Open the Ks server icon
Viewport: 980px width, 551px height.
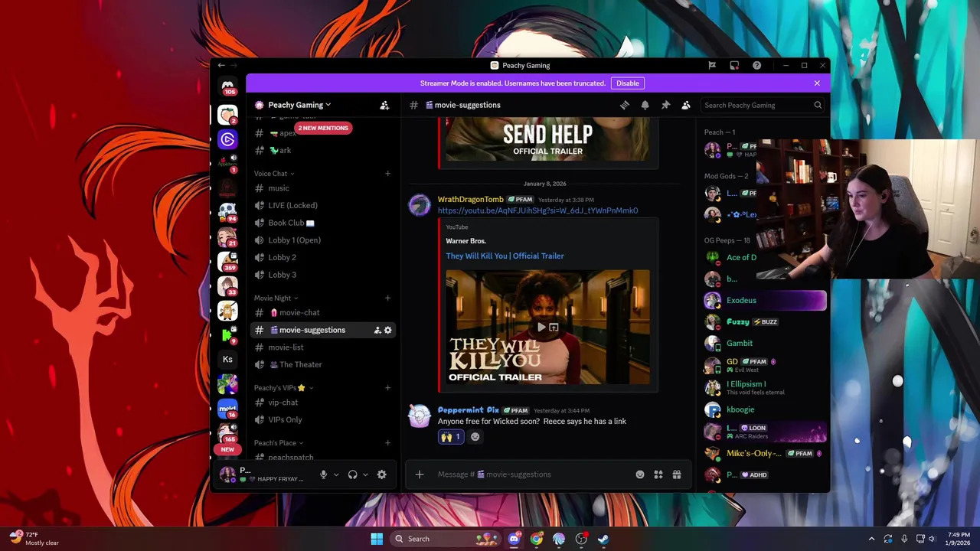[x=227, y=359]
